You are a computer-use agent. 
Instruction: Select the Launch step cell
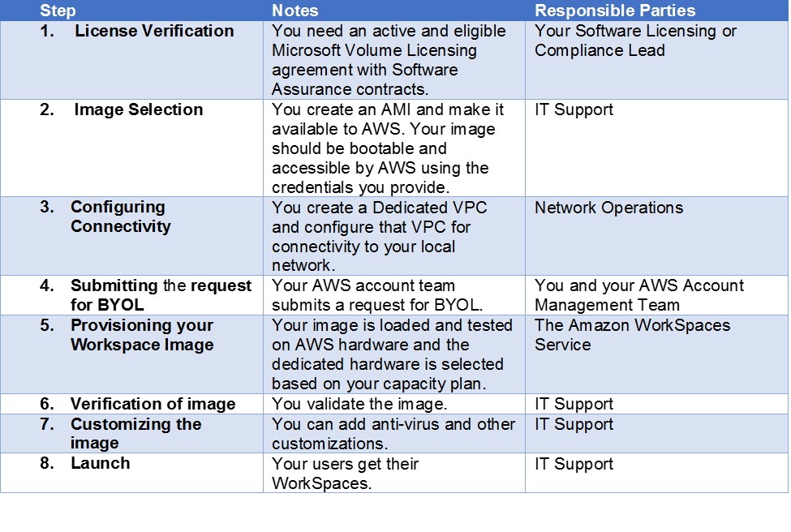tap(131, 473)
